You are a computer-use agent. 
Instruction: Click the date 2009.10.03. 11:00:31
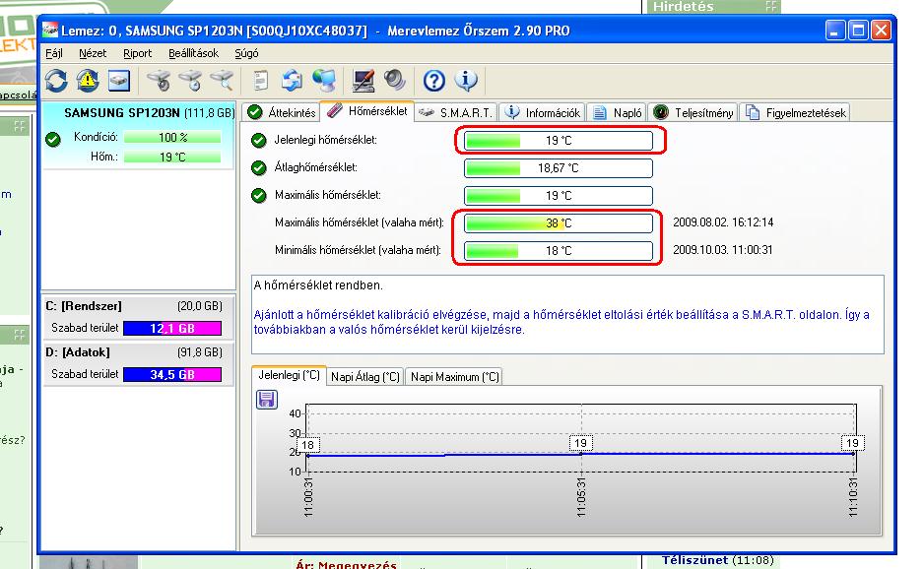pos(723,250)
